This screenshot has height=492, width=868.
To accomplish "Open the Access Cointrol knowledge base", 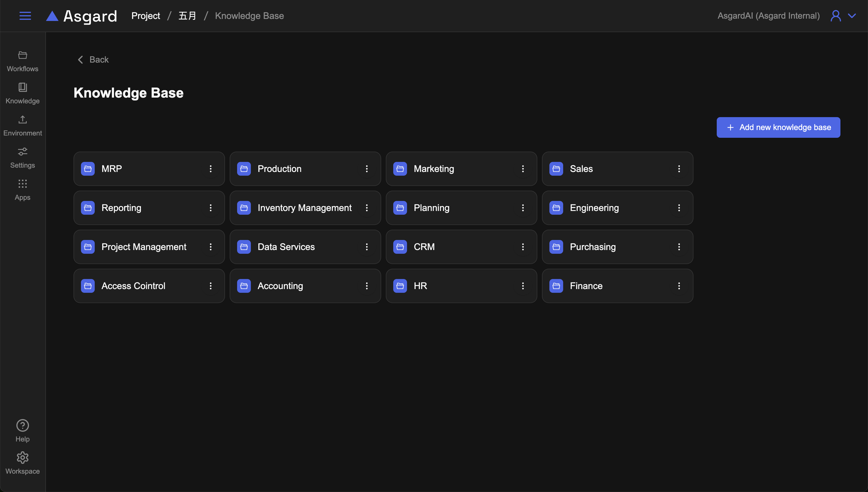I will 133,286.
